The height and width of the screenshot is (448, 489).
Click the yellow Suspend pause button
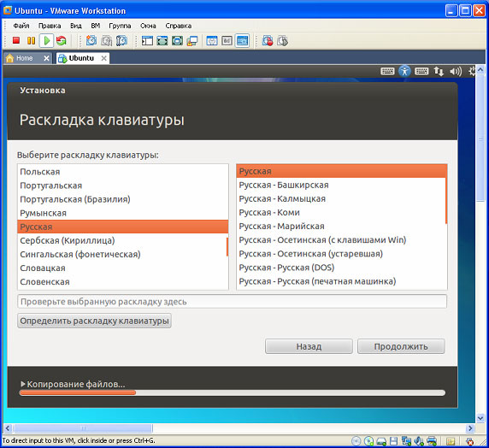tap(31, 40)
